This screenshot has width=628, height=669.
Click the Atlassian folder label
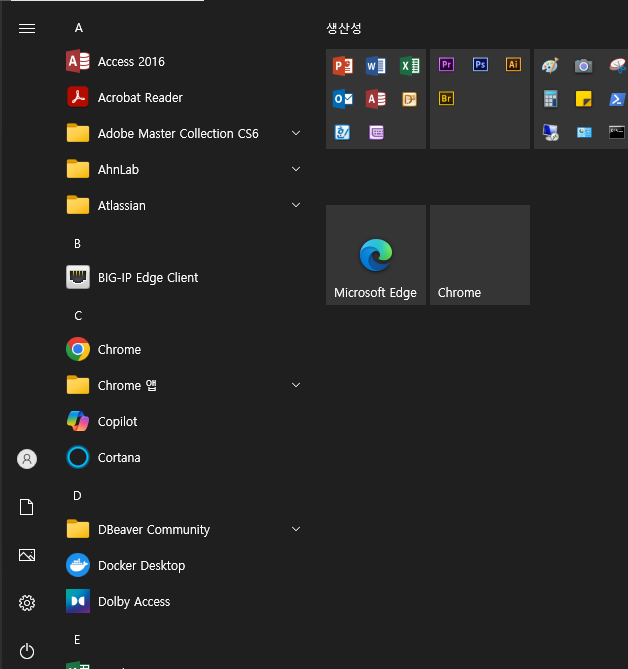[122, 206]
